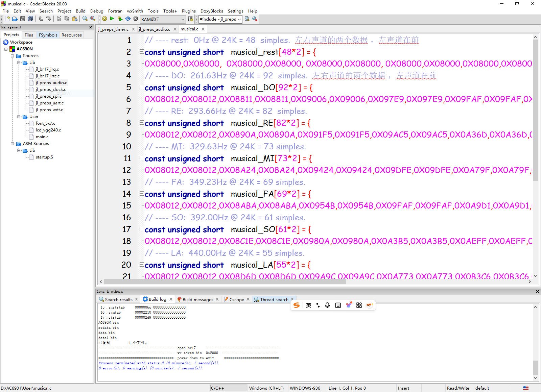Viewport: 541px width, 392px height.
Task: Click the editor horizontal scrollbar thumb
Action: 225,281
